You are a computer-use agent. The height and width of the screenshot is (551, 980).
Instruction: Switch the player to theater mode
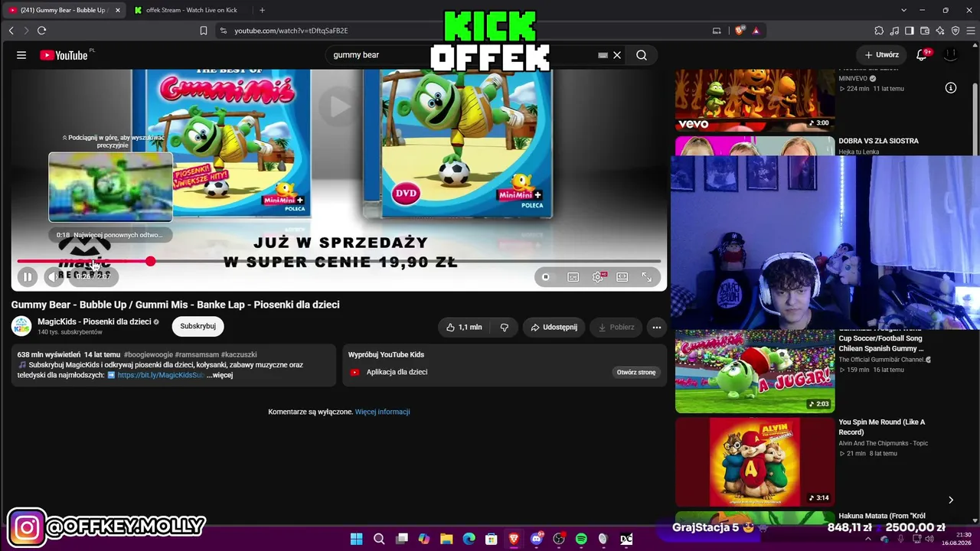coord(622,277)
